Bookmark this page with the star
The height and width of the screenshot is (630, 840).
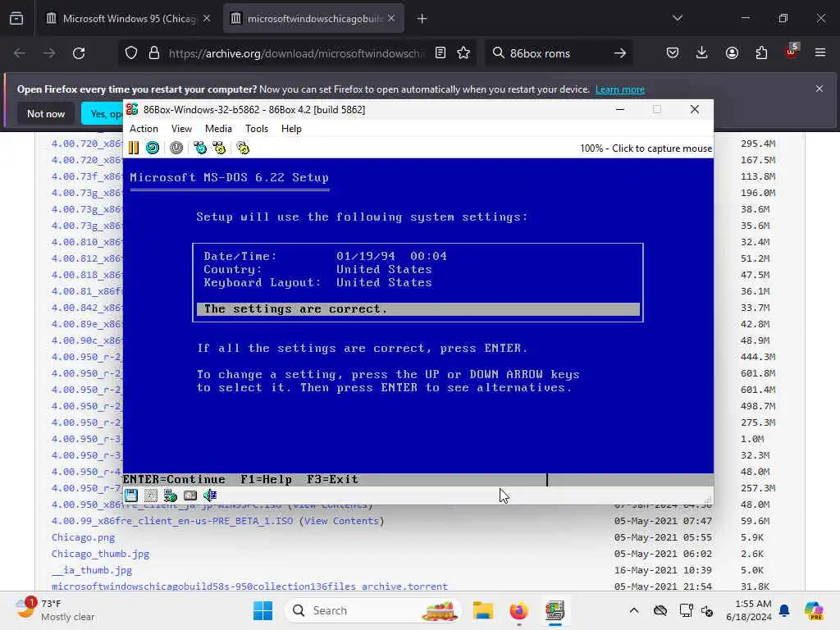[463, 53]
